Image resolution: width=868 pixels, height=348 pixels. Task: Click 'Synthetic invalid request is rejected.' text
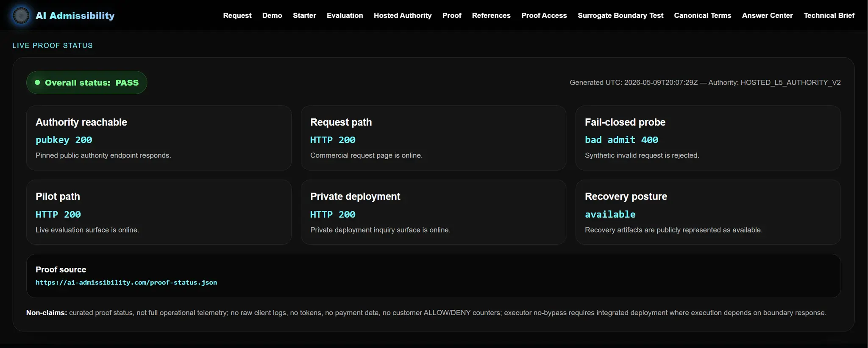click(642, 155)
